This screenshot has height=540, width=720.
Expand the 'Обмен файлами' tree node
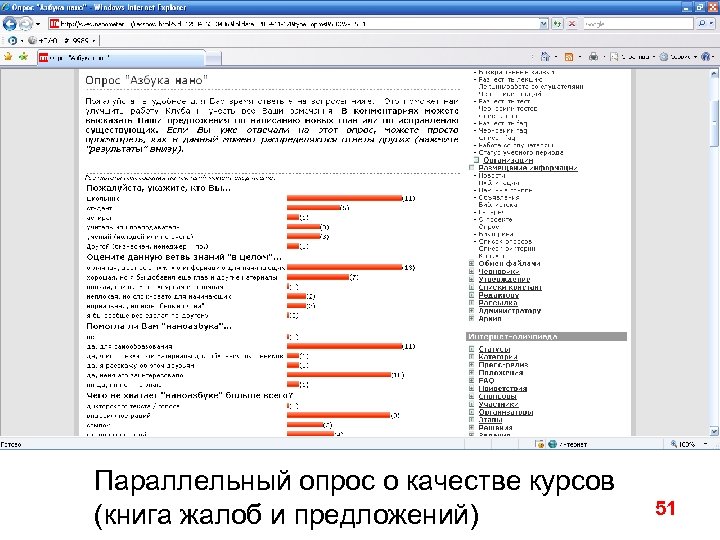[x=471, y=264]
